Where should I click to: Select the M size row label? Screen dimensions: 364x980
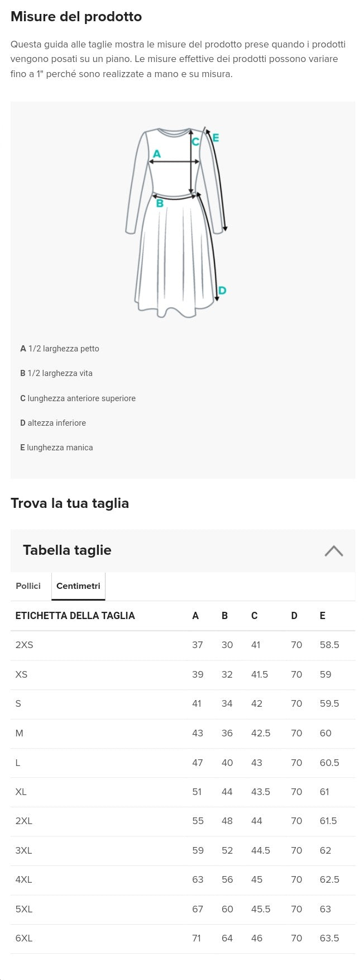(20, 733)
